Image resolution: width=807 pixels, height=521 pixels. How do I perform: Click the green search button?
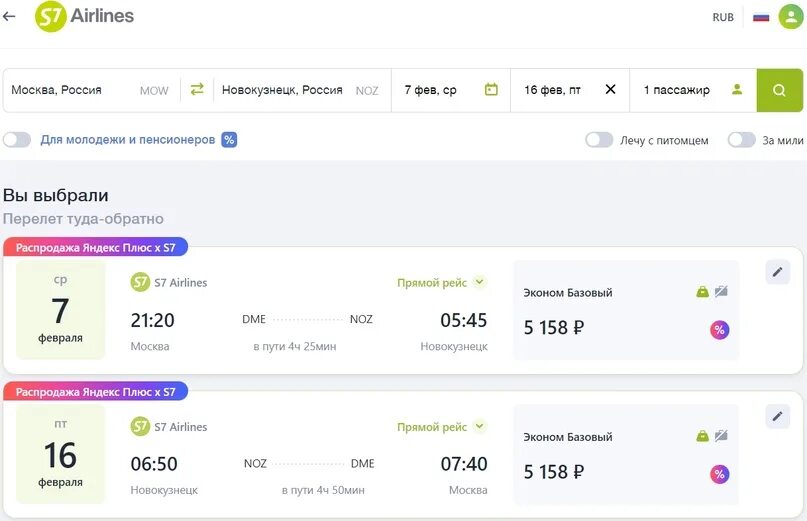(779, 90)
